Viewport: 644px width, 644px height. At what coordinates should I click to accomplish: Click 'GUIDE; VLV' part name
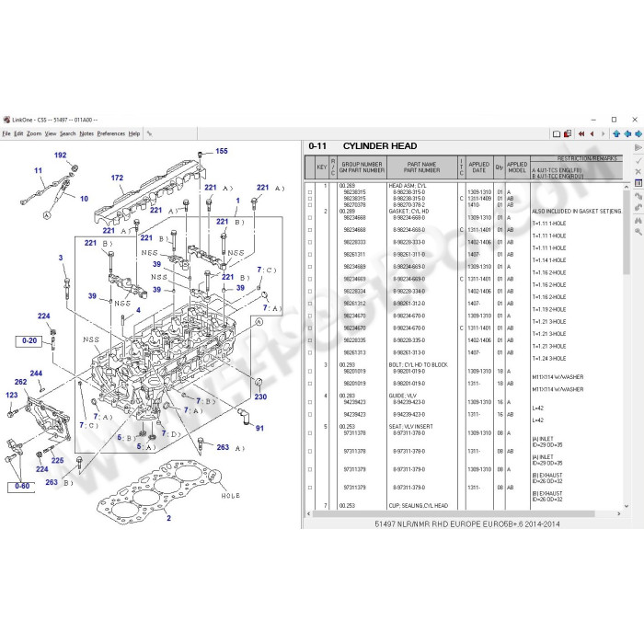(403, 396)
